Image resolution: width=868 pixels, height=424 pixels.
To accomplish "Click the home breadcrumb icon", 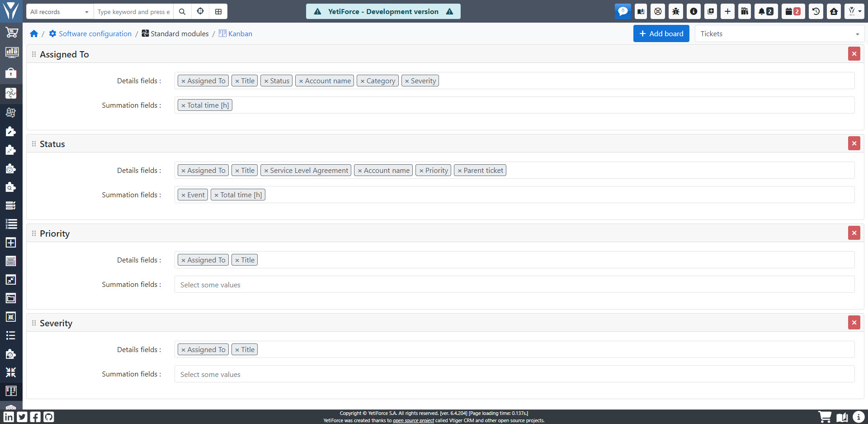I will pos(34,33).
